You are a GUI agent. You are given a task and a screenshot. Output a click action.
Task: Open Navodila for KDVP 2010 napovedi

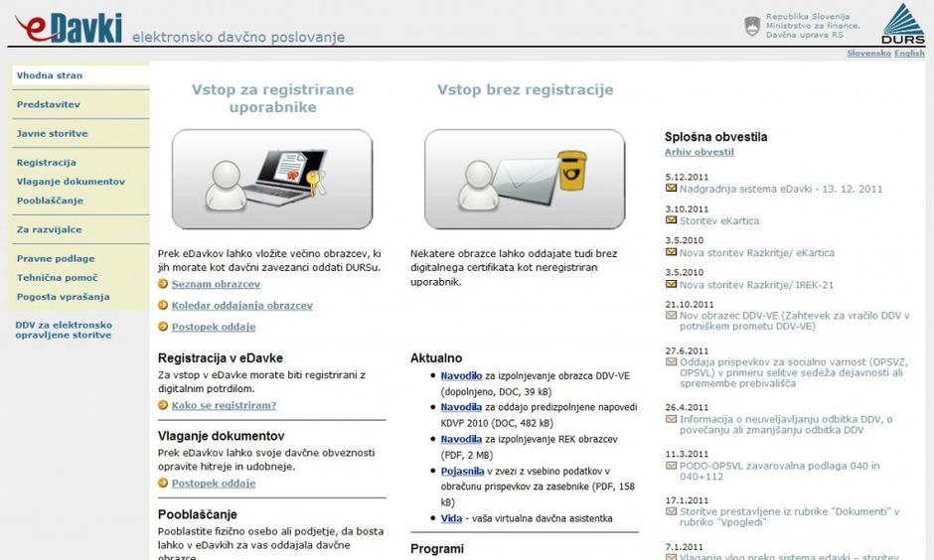tap(461, 408)
